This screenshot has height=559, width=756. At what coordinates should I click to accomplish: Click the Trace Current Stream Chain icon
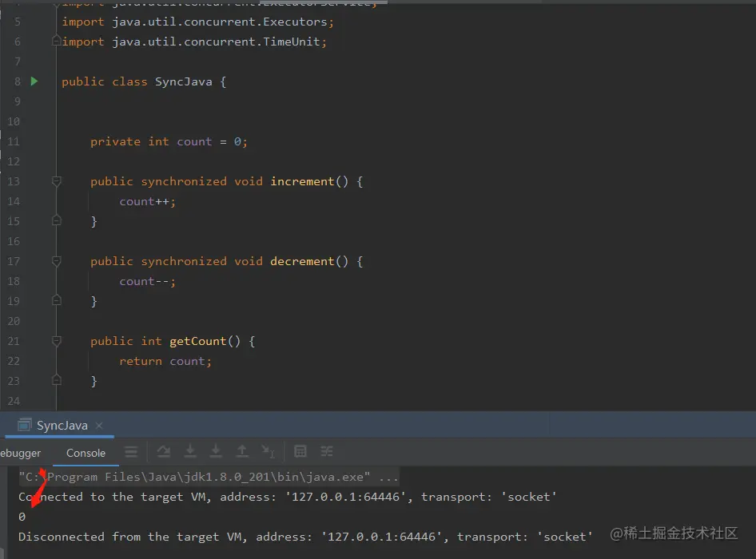coord(327,451)
